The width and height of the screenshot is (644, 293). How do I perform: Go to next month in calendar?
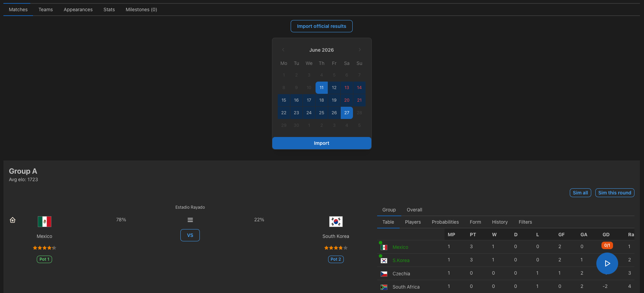(x=359, y=50)
